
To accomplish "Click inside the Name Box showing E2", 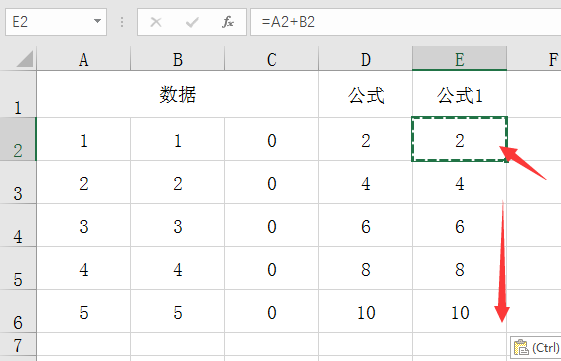I will 50,22.
